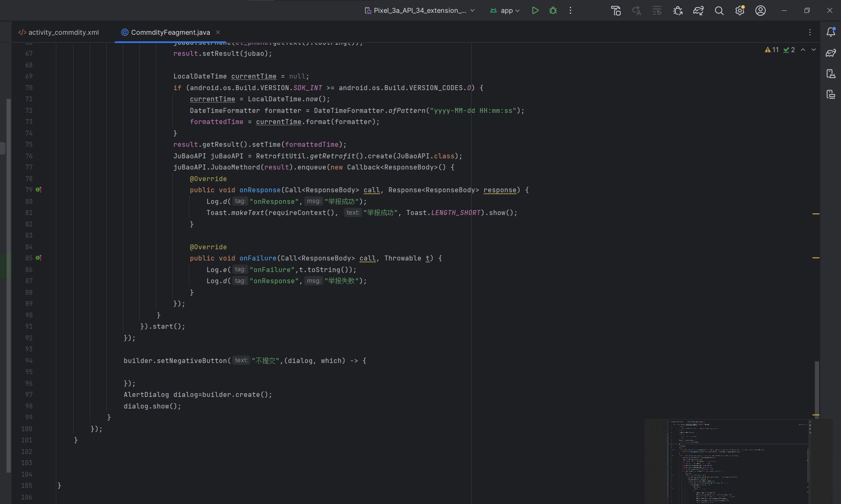841x504 pixels.
Task: Open Search Everywhere magnifier icon
Action: tap(719, 10)
